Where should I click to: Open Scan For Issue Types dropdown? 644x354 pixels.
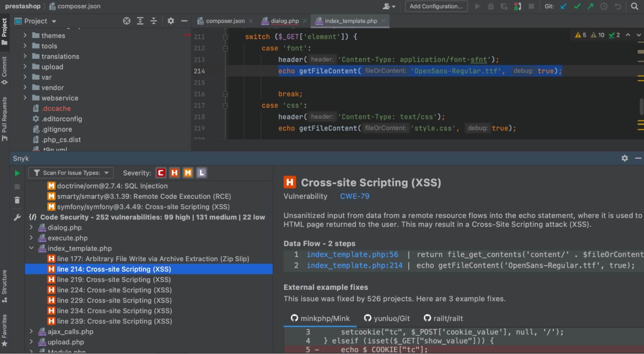click(71, 173)
